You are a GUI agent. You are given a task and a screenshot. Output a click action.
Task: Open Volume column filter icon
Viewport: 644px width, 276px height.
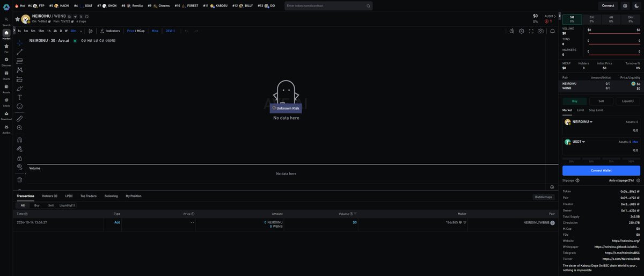point(355,214)
